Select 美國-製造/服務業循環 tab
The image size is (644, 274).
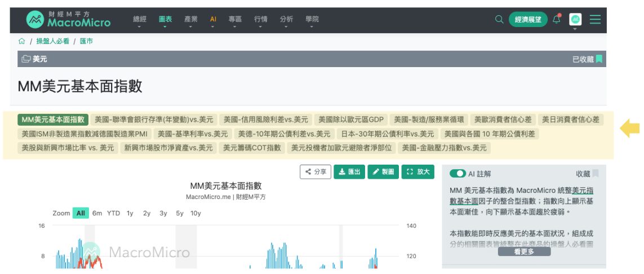429,120
